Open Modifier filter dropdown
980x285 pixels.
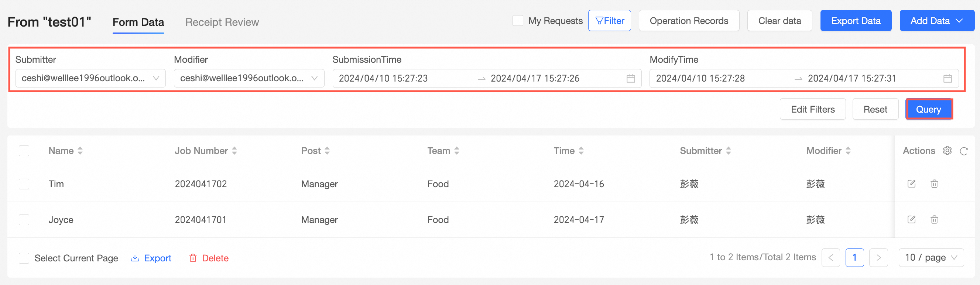[249, 78]
